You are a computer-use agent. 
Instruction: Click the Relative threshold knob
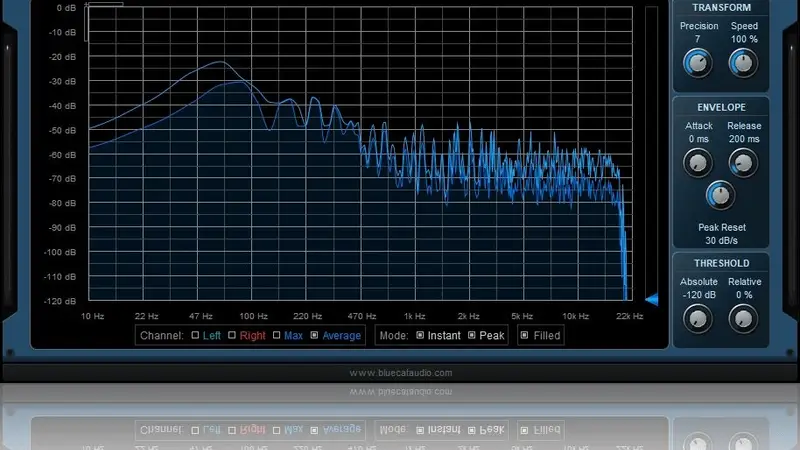743,319
